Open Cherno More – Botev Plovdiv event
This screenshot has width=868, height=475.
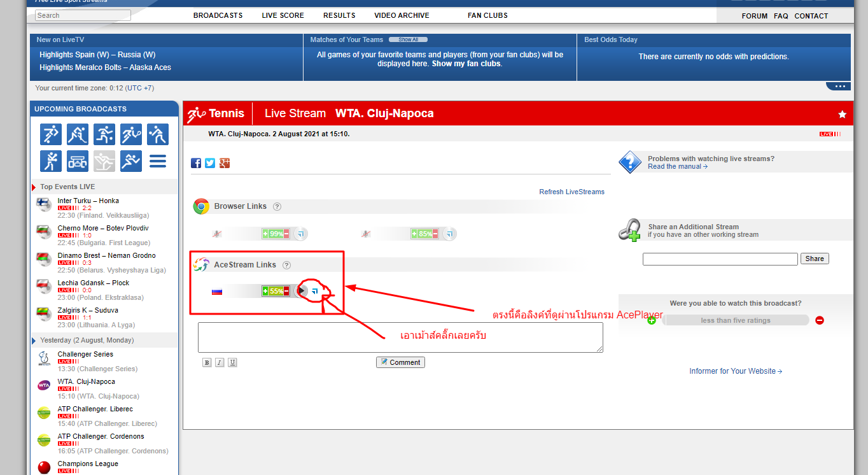click(103, 229)
